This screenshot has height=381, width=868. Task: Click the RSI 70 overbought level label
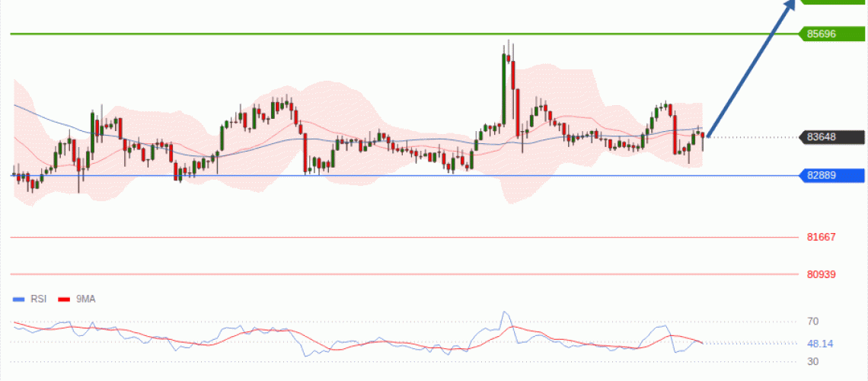coord(812,322)
